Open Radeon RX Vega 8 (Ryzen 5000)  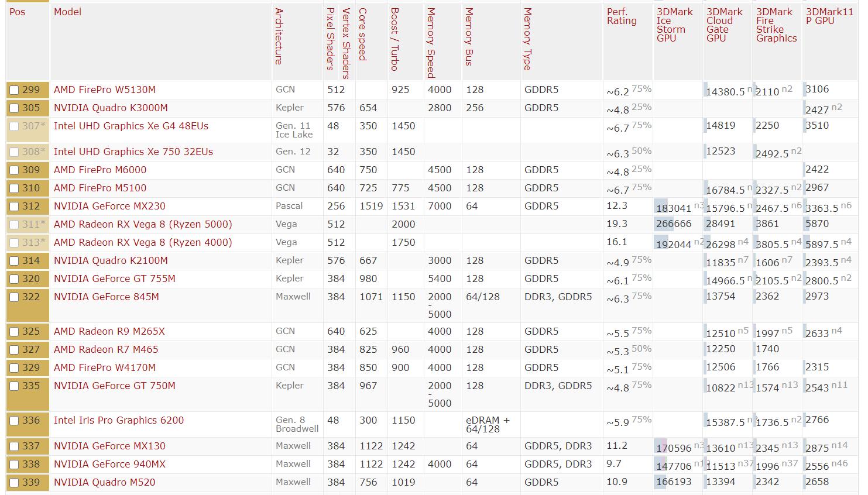pos(143,224)
